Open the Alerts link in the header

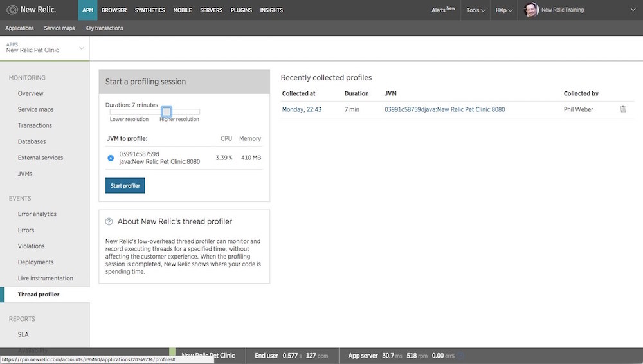tap(443, 10)
